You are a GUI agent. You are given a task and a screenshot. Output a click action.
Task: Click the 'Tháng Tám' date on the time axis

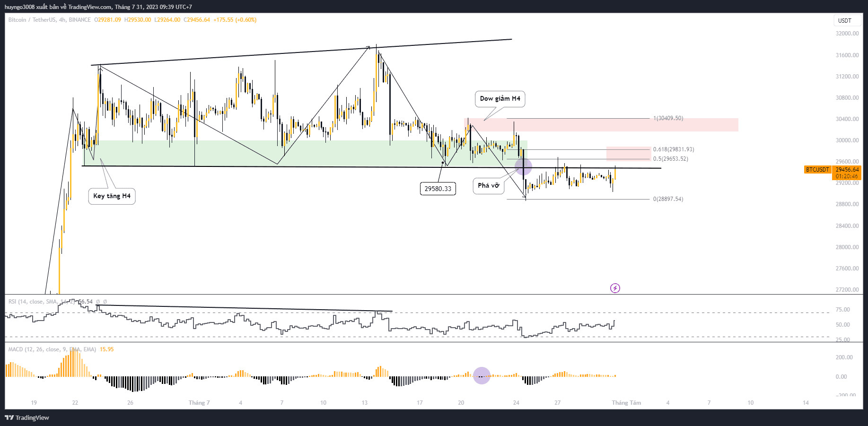coord(626,403)
